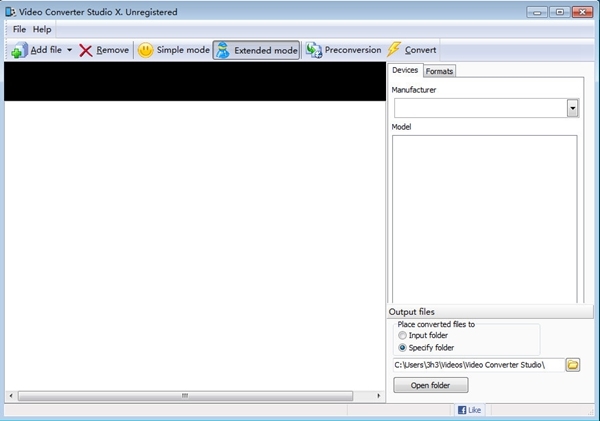
Task: Click the Remove button with red X
Action: click(104, 50)
